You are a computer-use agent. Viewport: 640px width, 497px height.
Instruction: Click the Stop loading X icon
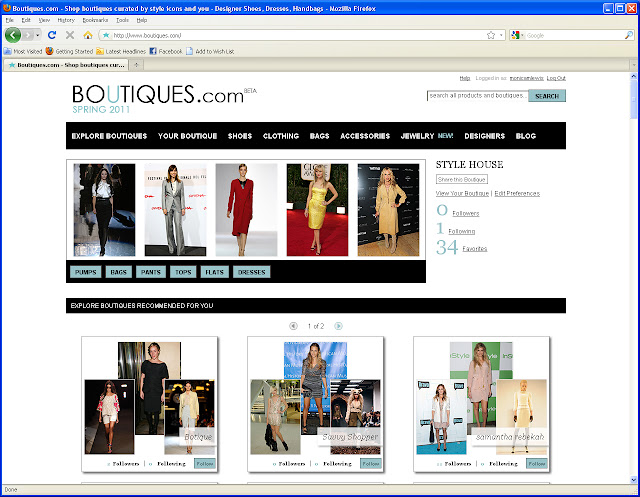(70, 35)
